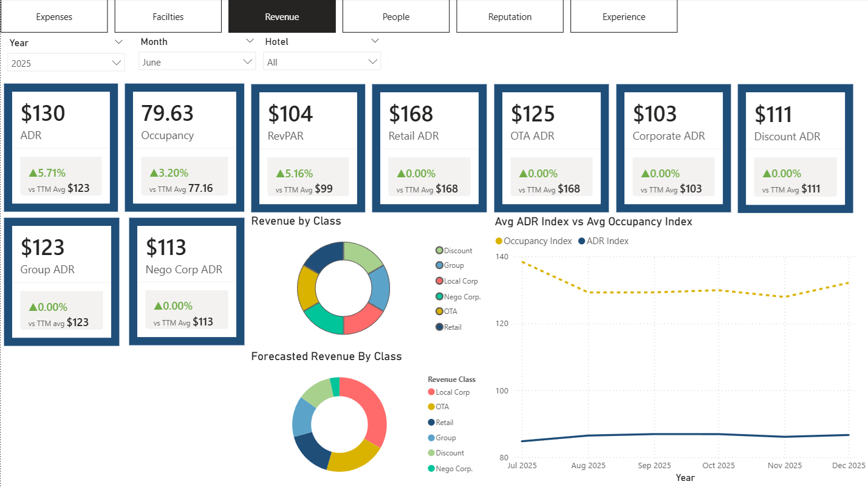Click the $168 Retail ADR card
Image resolution: width=868 pixels, height=487 pixels.
point(429,148)
